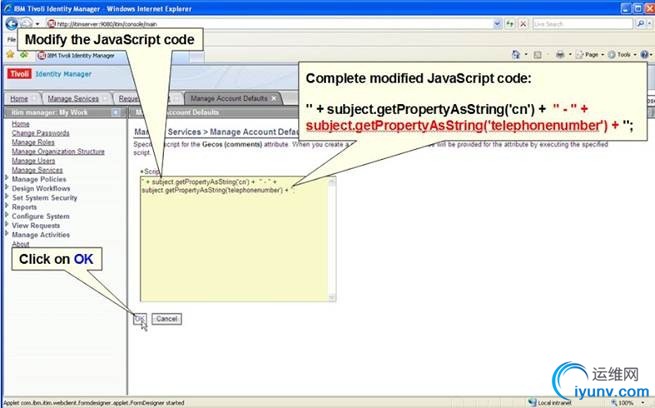This screenshot has height=408, width=655.
Task: Expand the Design Workflows tree node
Action: (x=7, y=187)
